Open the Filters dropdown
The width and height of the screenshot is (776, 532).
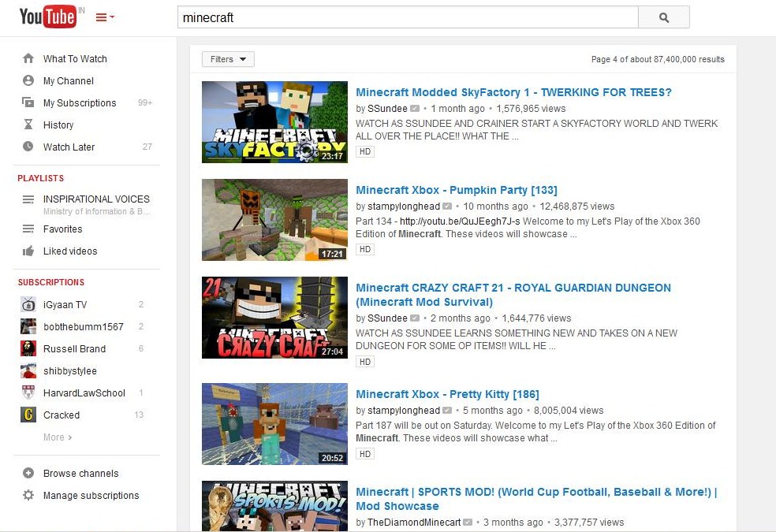(228, 59)
